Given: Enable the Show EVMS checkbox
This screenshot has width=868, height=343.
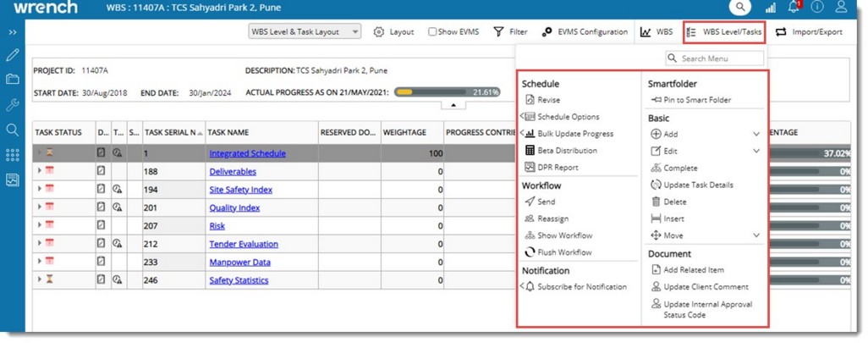Looking at the screenshot, I should tap(432, 32).
